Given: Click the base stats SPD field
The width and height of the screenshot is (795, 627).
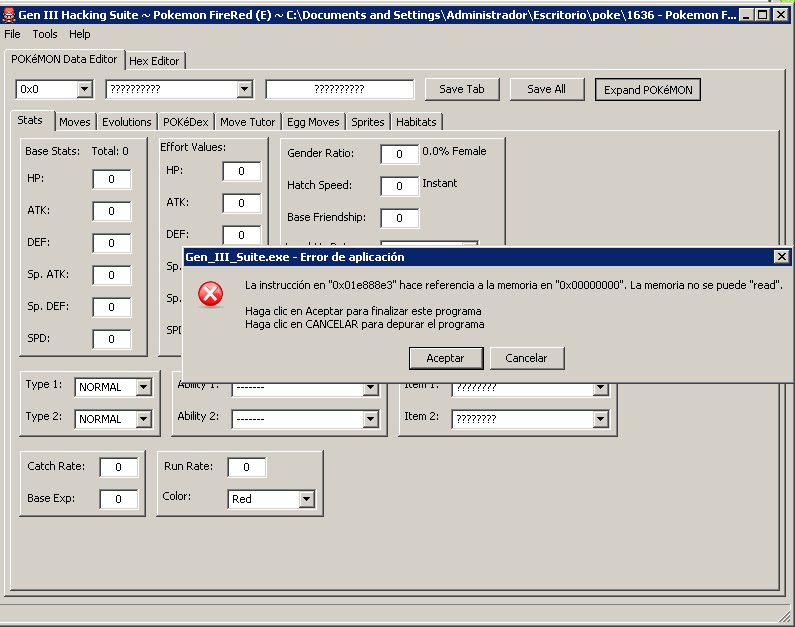Looking at the screenshot, I should [112, 339].
